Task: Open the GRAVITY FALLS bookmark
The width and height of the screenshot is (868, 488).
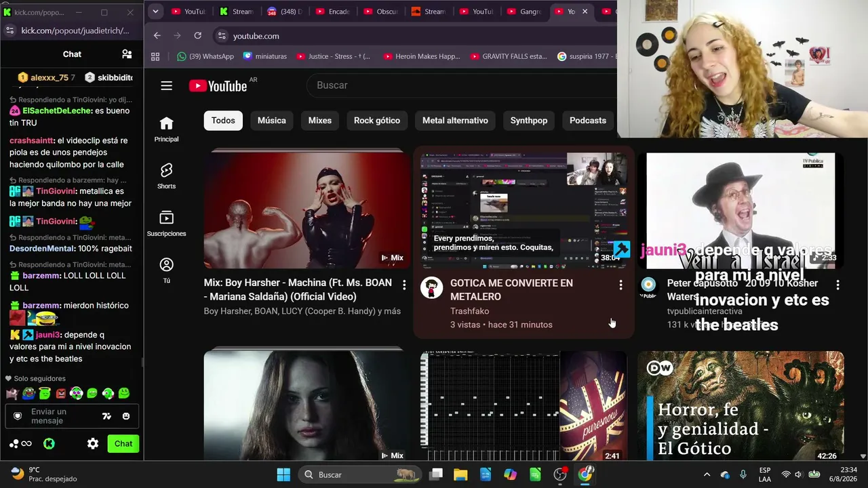Action: click(509, 56)
